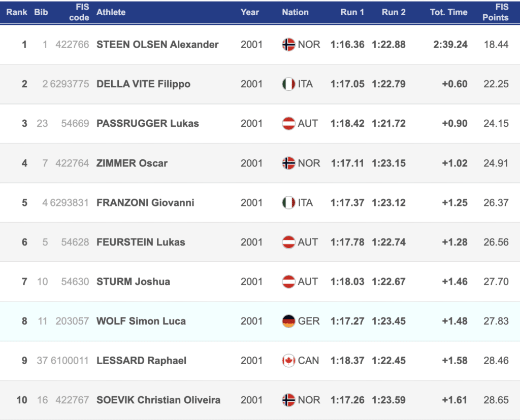
Task: Sort by Tot. Time column header
Action: (448, 12)
